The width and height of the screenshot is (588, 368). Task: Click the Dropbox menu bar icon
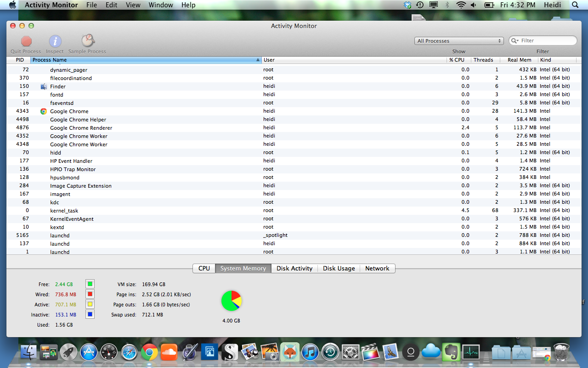click(407, 5)
